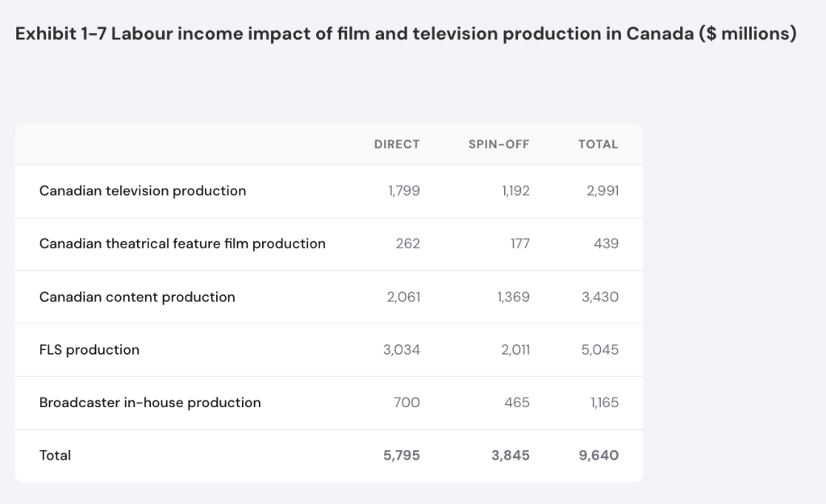Click the DIRECT column header

pyautogui.click(x=397, y=144)
